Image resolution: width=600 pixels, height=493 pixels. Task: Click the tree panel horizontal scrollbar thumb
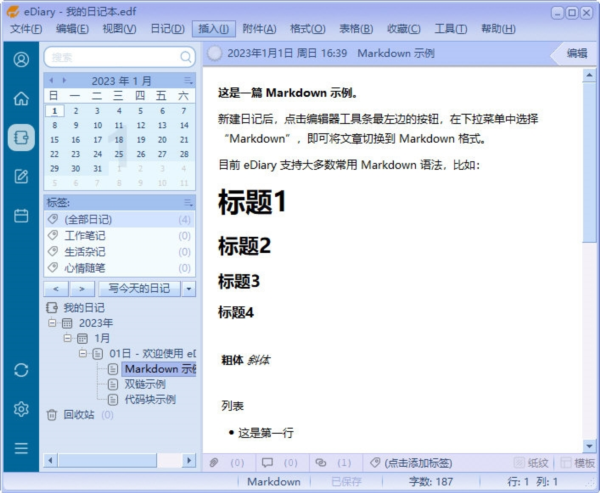107,460
